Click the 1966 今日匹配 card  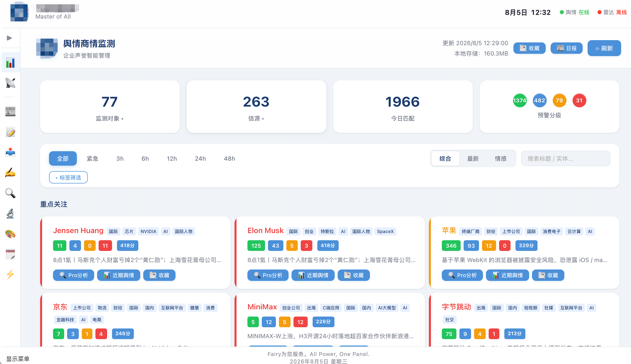point(403,107)
